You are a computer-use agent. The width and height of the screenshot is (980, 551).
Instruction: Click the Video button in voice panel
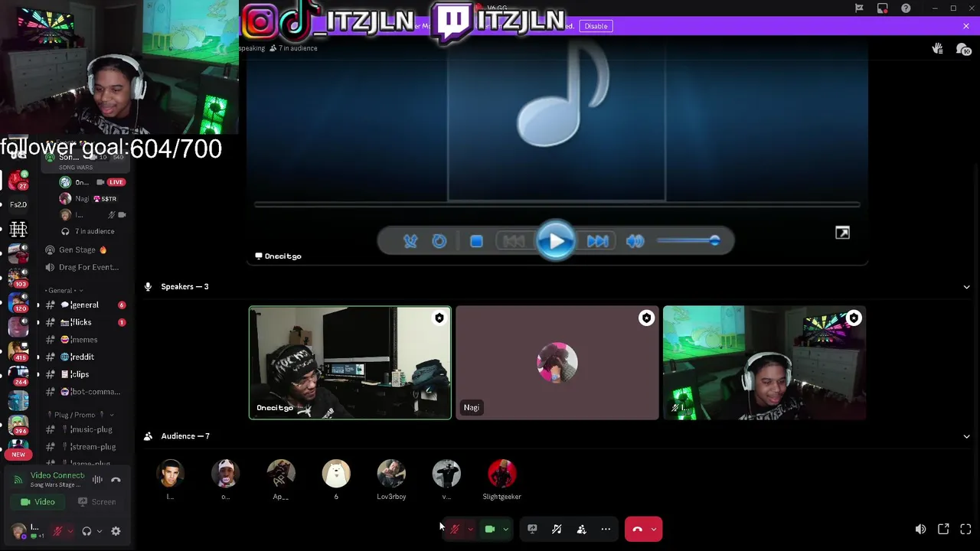point(38,502)
